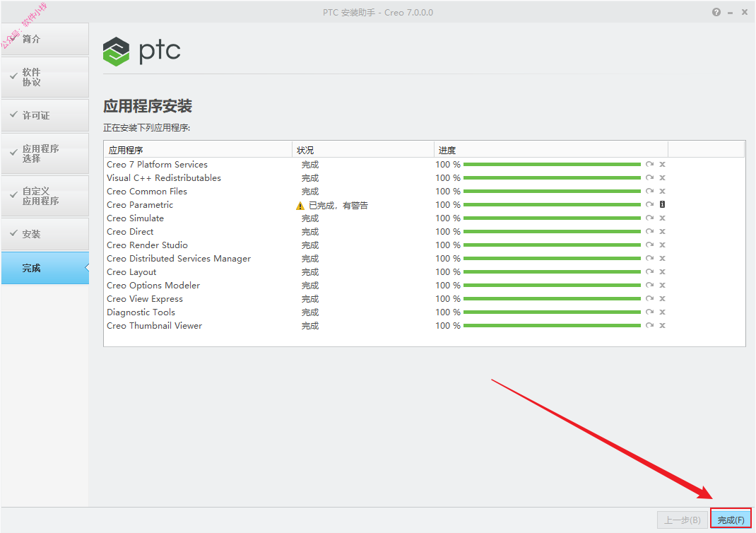Click the 已完成，有警告 status text

click(338, 206)
